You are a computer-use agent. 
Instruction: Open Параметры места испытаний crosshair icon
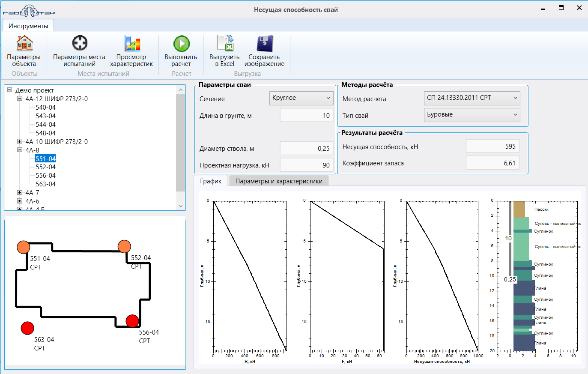80,43
